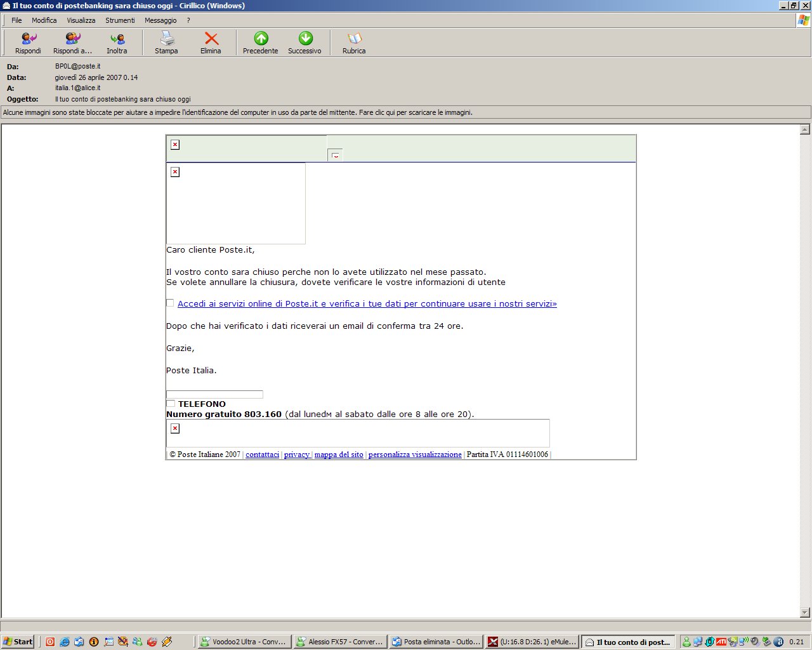Viewport: 812px width, 650px height.
Task: Click the scrollbar down arrow
Action: (805, 613)
